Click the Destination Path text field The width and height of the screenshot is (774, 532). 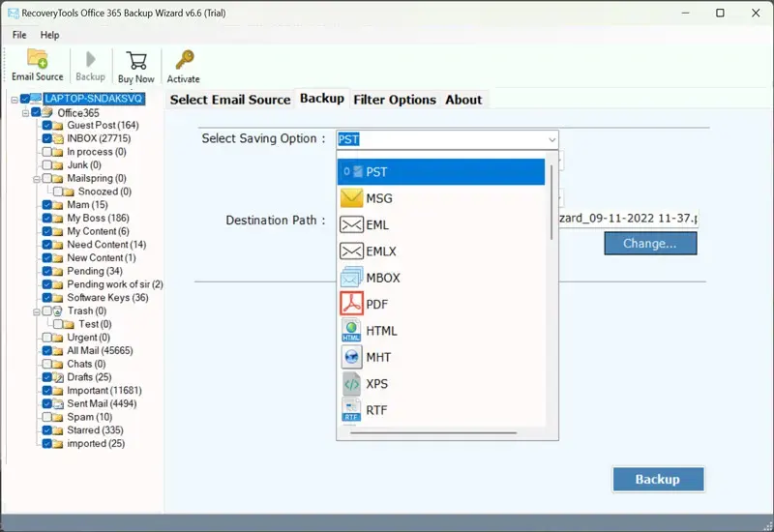[629, 221]
